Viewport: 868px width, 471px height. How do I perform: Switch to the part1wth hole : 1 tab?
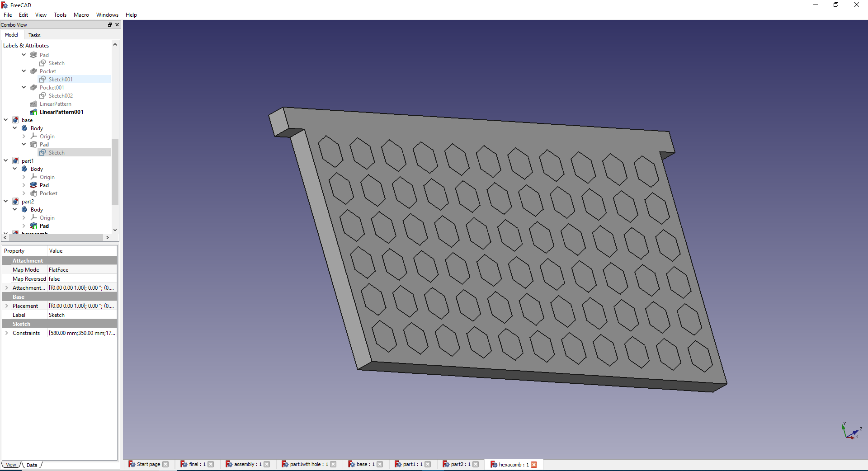[309, 464]
